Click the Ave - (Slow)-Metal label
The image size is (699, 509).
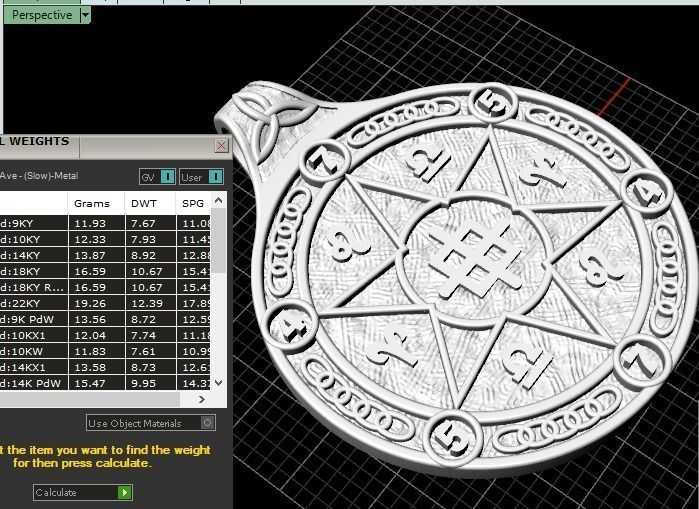[x=39, y=176]
